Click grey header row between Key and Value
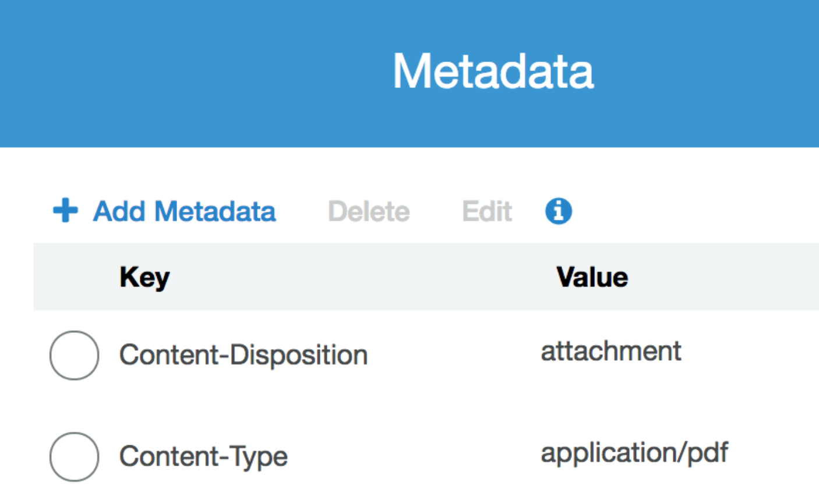This screenshot has height=504, width=819. 361,277
